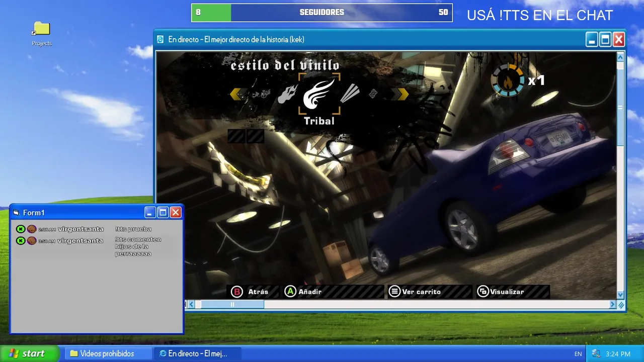644x362 pixels.
Task: Choose the flame vinyl style icon
Action: tap(288, 94)
